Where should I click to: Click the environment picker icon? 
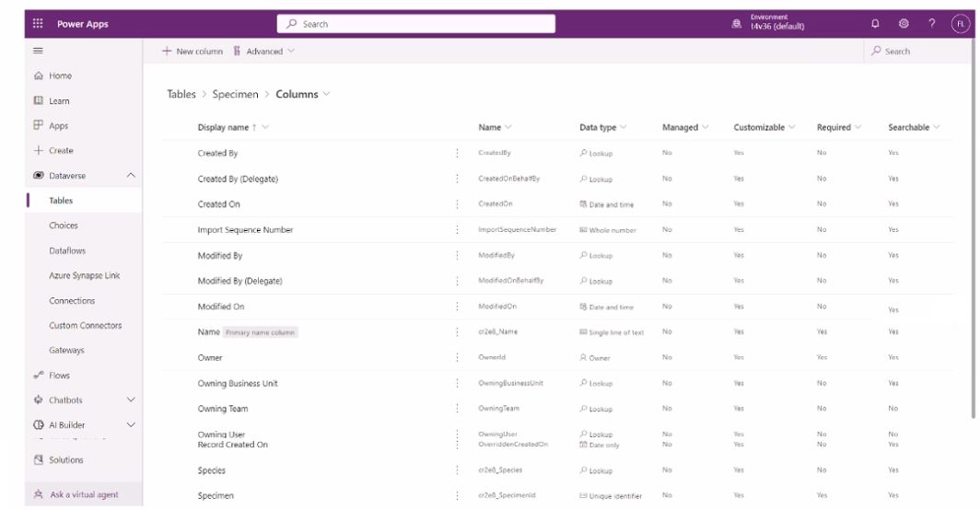(737, 24)
